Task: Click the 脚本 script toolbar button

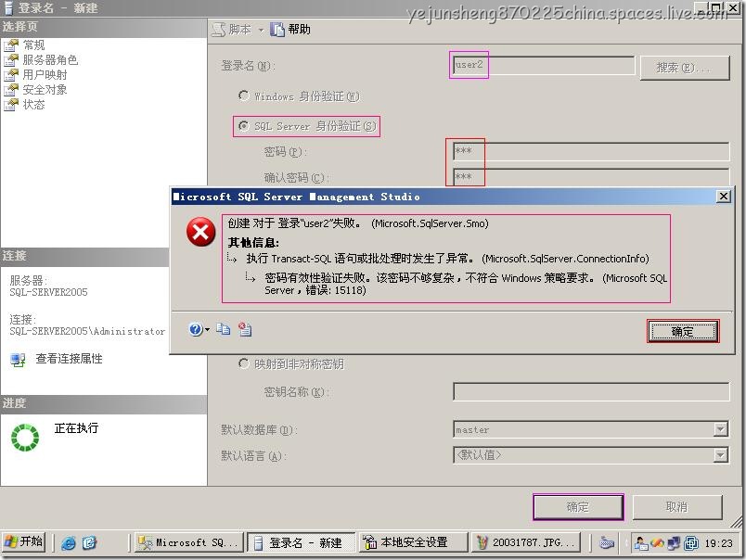Action: pyautogui.click(x=232, y=30)
